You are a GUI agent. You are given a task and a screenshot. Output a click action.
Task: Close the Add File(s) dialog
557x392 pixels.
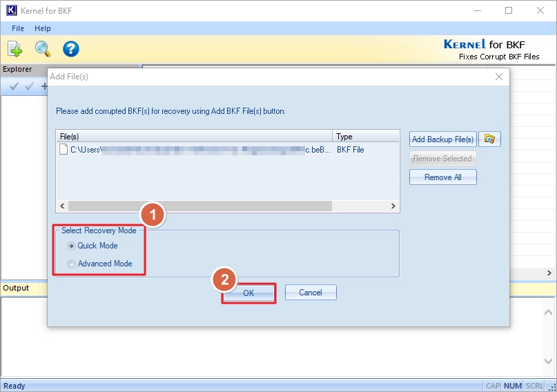(499, 77)
